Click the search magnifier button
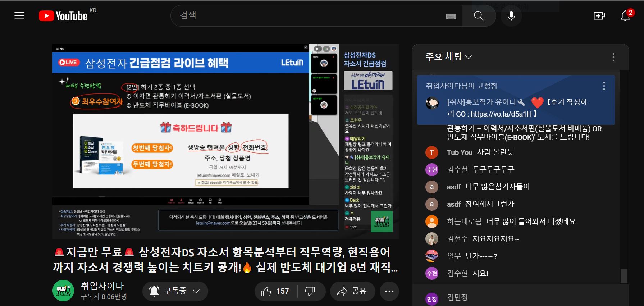Image resolution: width=644 pixels, height=306 pixels. click(x=479, y=16)
